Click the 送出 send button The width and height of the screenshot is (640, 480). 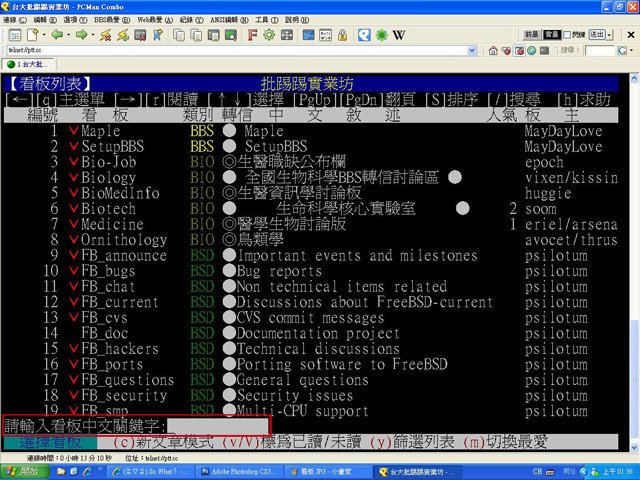click(x=597, y=35)
